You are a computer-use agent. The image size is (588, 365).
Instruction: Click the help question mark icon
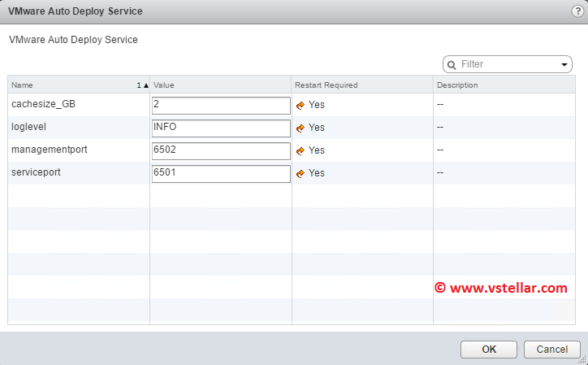[577, 11]
